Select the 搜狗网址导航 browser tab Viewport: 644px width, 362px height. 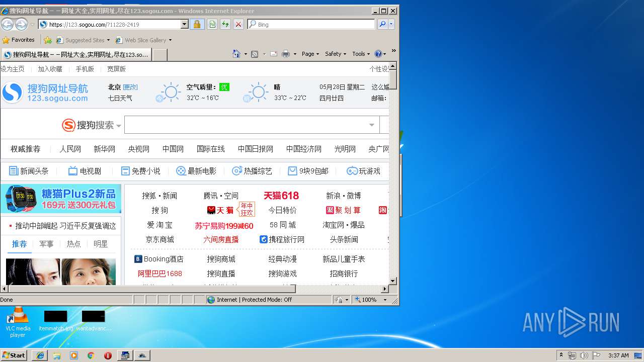(76, 54)
